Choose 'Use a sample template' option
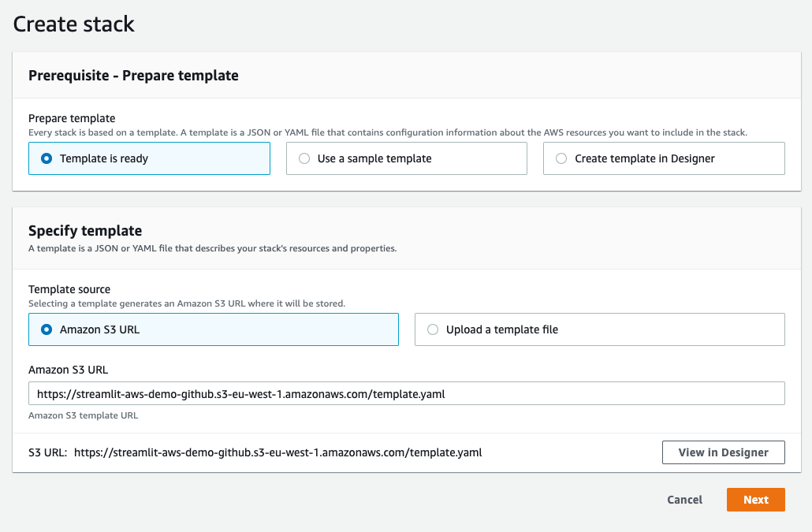Image resolution: width=812 pixels, height=532 pixels. coord(407,158)
